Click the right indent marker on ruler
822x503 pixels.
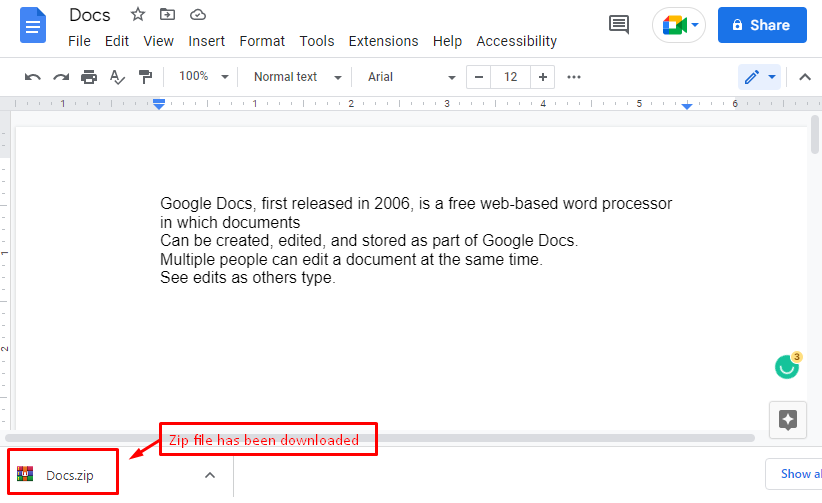tap(687, 106)
